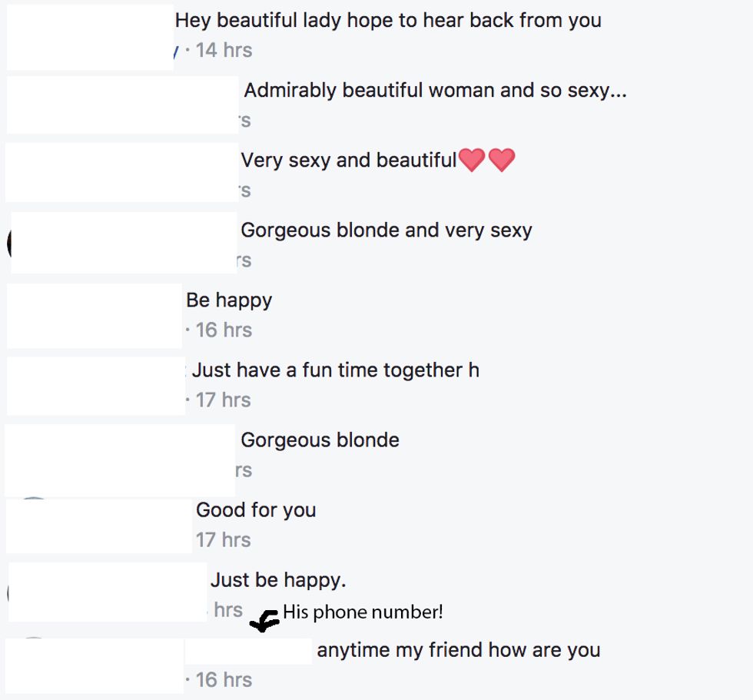Click the second red heart emoji
This screenshot has width=753, height=700.
click(501, 161)
